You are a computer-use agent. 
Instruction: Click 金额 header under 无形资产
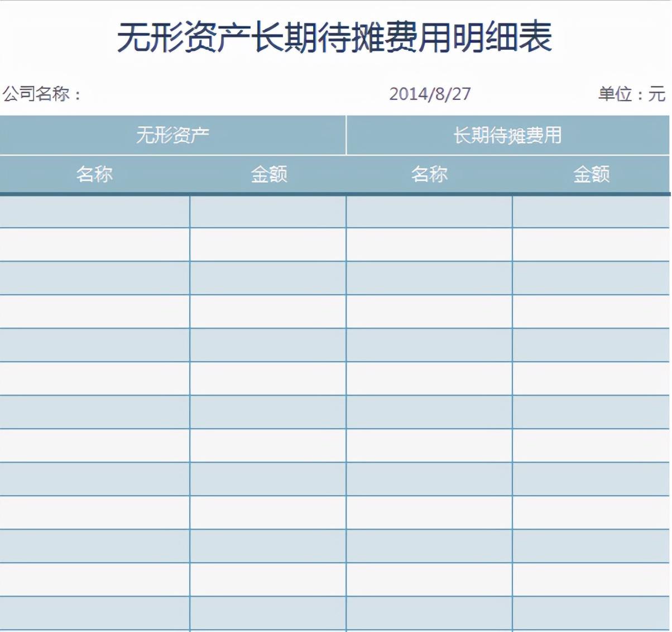tap(268, 174)
